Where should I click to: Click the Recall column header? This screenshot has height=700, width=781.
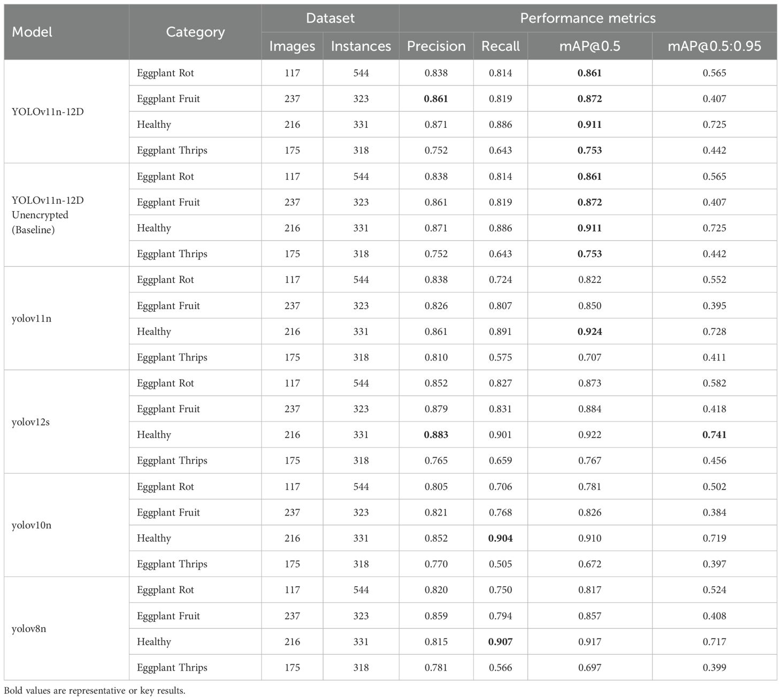pos(500,46)
